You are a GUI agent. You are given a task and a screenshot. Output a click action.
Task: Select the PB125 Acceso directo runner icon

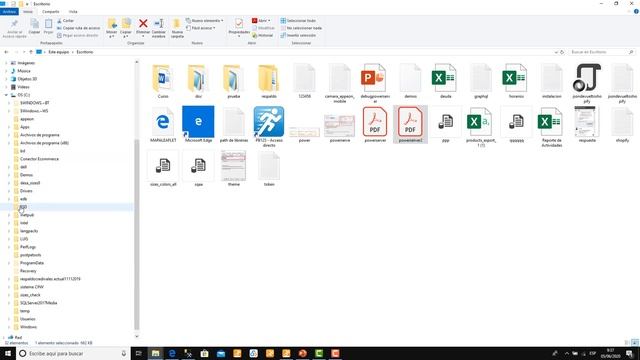click(269, 122)
